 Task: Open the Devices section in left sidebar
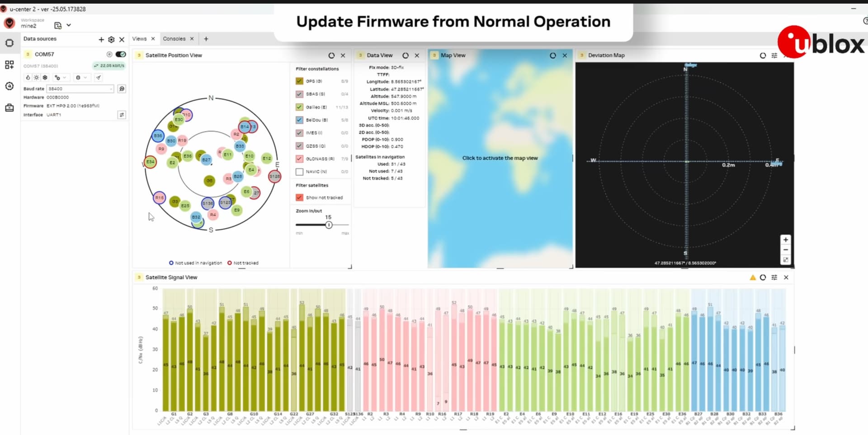(9, 43)
